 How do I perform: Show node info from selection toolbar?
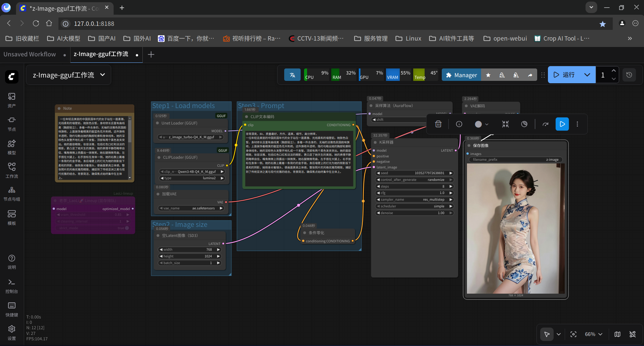tap(459, 124)
